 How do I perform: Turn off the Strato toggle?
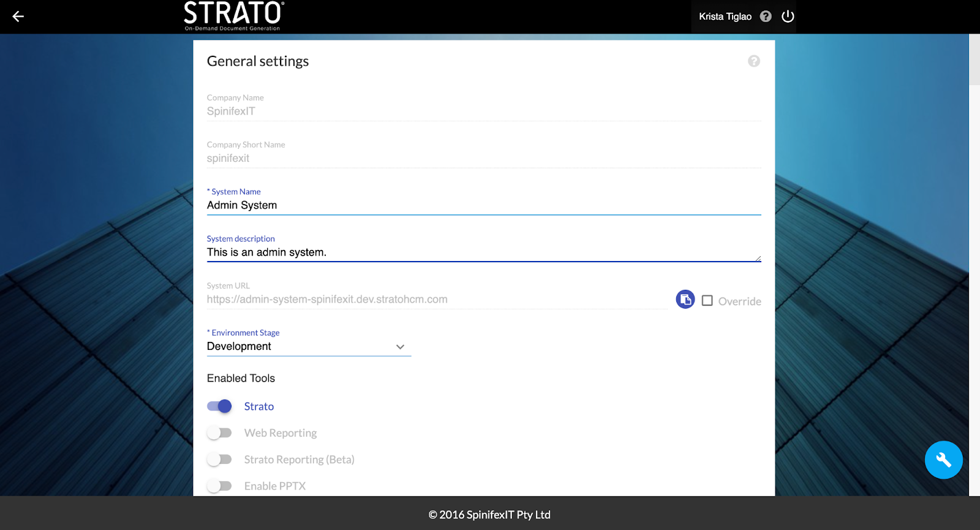(x=219, y=406)
